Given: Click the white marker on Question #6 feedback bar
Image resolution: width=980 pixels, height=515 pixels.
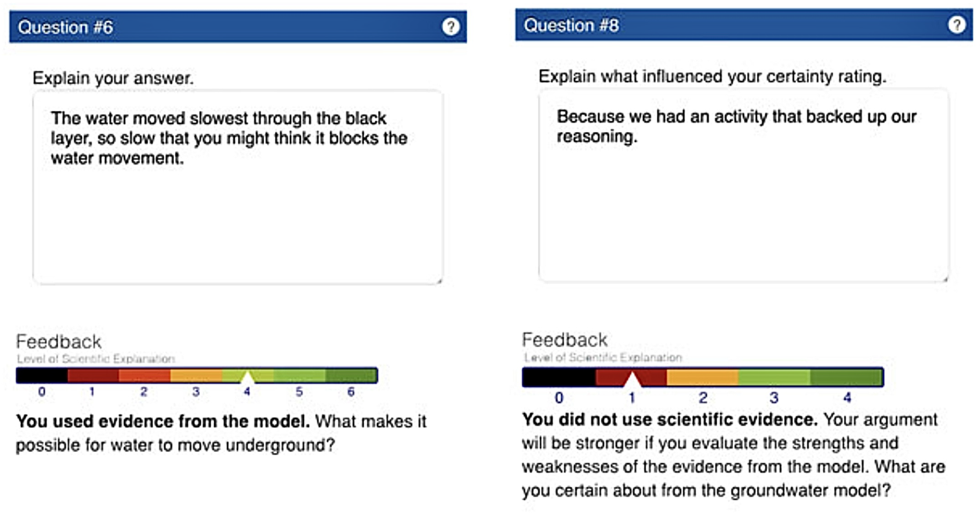Looking at the screenshot, I should (247, 377).
